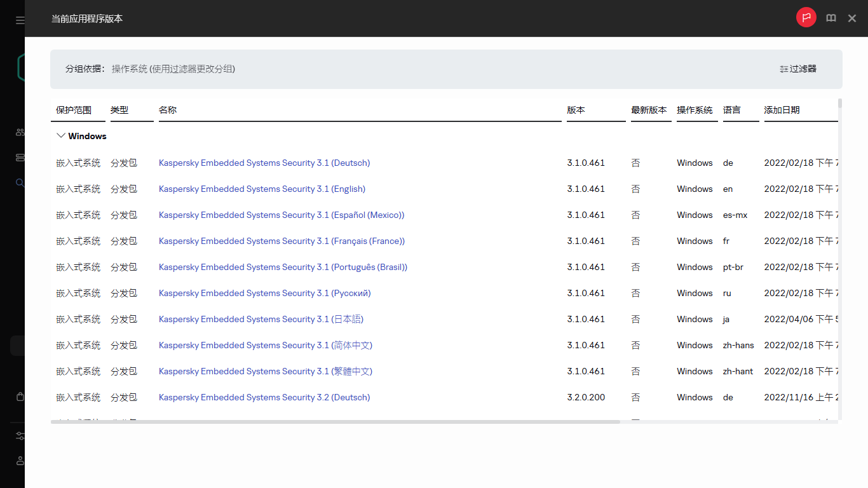Click the hamburger menu icon in sidebar
This screenshot has width=868, height=488.
[20, 20]
